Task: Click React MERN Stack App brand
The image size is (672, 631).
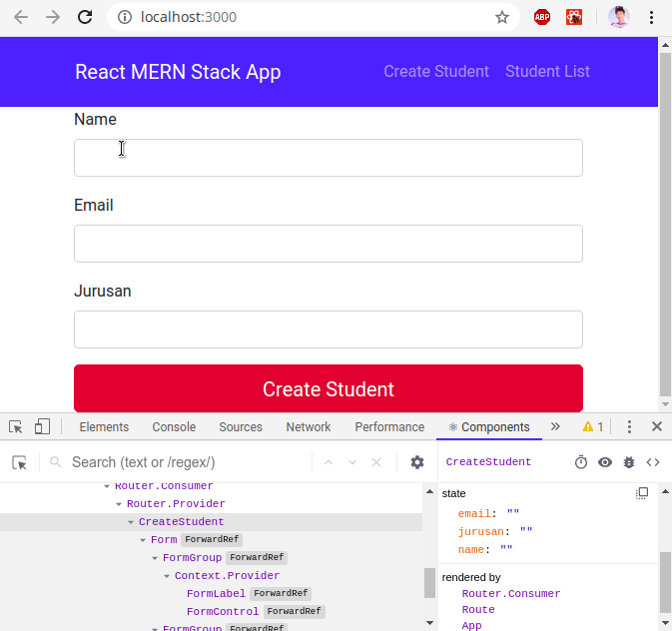Action: (x=178, y=72)
